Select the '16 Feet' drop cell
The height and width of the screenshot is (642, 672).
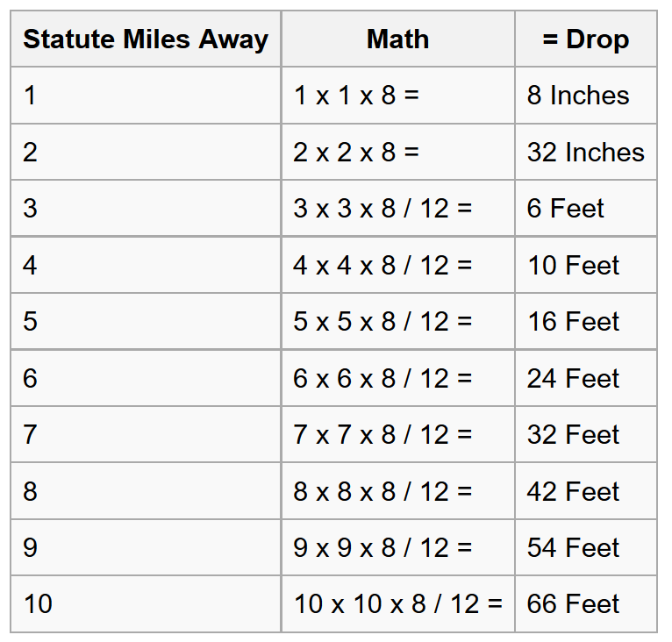click(x=573, y=322)
